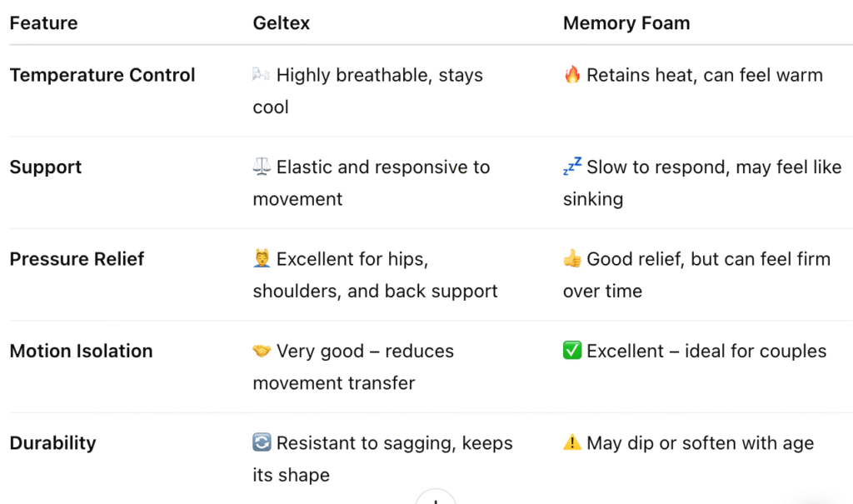
Task: Click the yellow warning triangle emoji
Action: click(572, 443)
